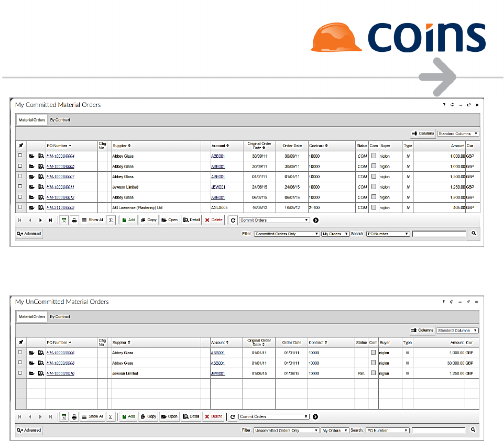This screenshot has height=441, width=504.
Task: Switch to By Contract tab in Committed Orders
Action: (x=60, y=120)
